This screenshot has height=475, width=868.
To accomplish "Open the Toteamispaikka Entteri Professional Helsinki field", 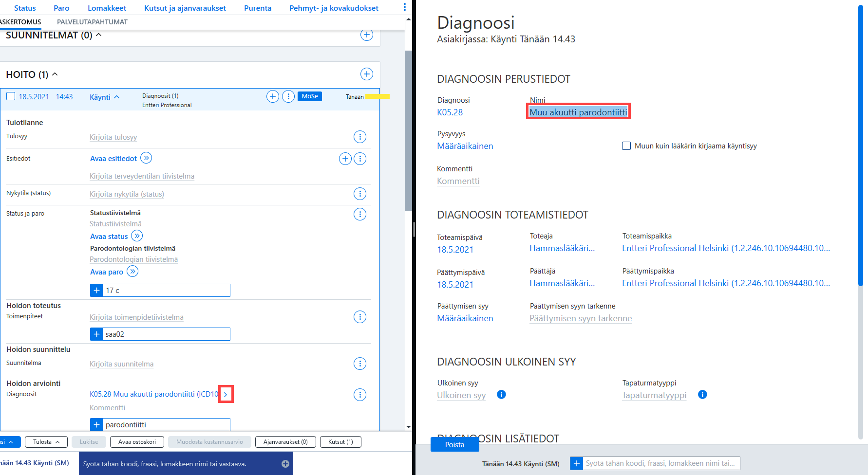I will [726, 248].
